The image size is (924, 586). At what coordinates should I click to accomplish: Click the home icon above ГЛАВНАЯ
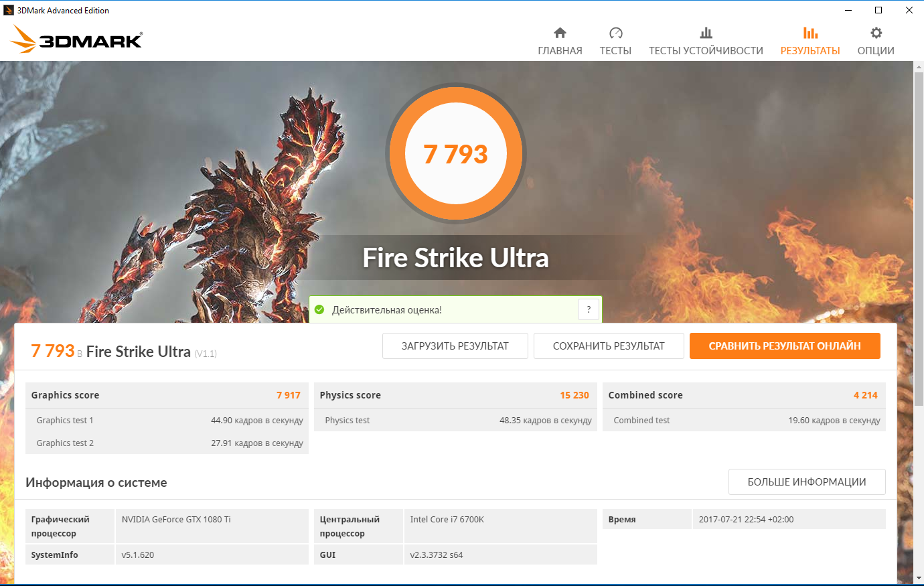(x=560, y=33)
